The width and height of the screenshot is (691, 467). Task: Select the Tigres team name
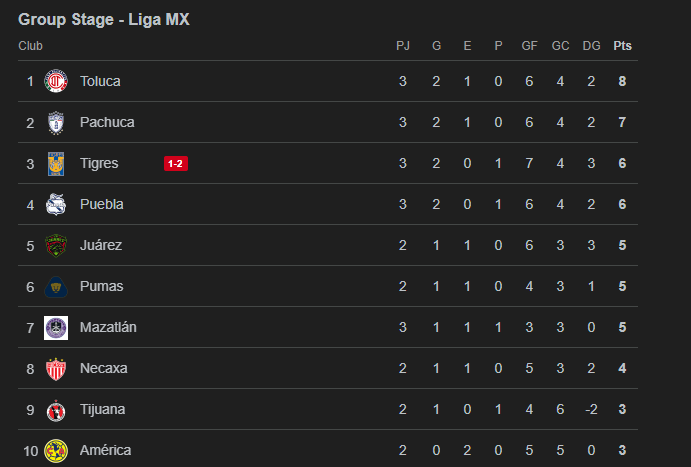[99, 163]
